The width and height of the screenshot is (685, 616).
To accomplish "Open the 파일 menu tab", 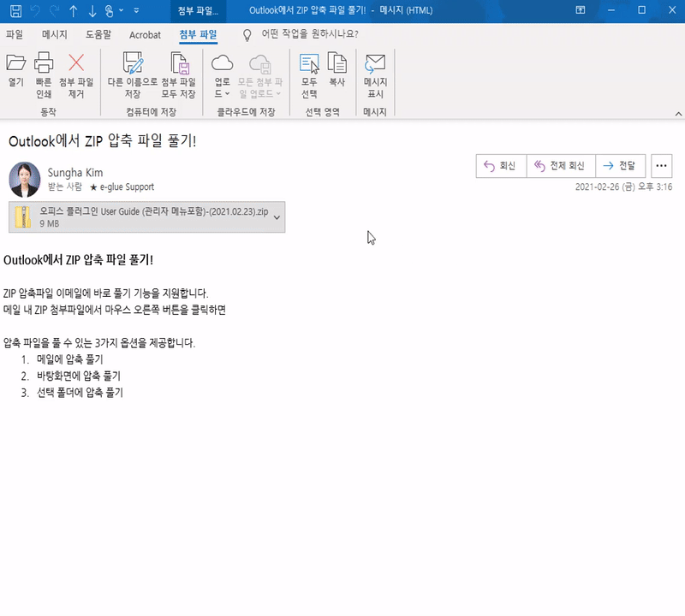I will 15,34.
